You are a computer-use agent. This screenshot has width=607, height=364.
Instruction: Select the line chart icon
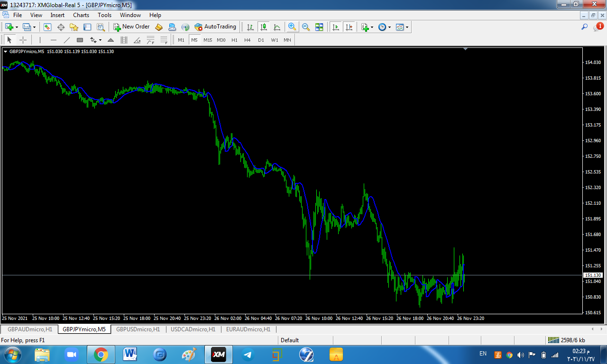click(x=277, y=27)
